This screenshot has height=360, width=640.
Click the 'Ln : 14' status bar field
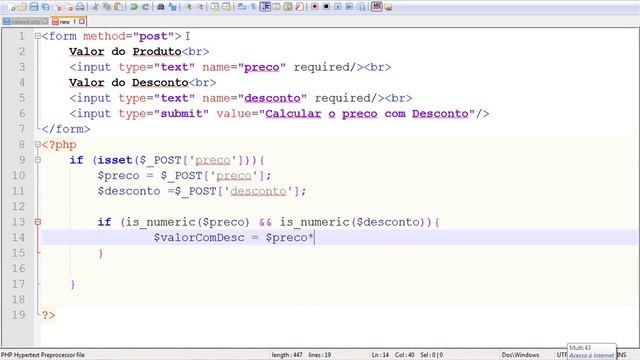[x=380, y=355]
